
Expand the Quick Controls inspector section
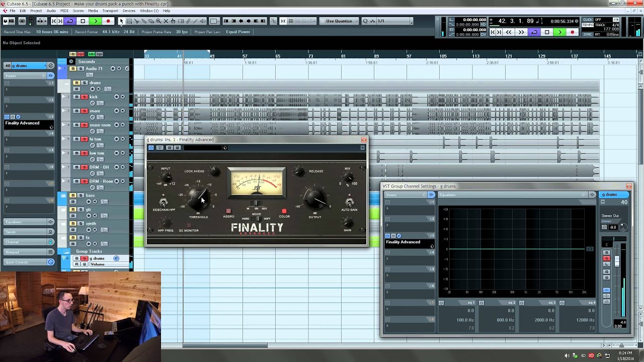pyautogui.click(x=29, y=262)
